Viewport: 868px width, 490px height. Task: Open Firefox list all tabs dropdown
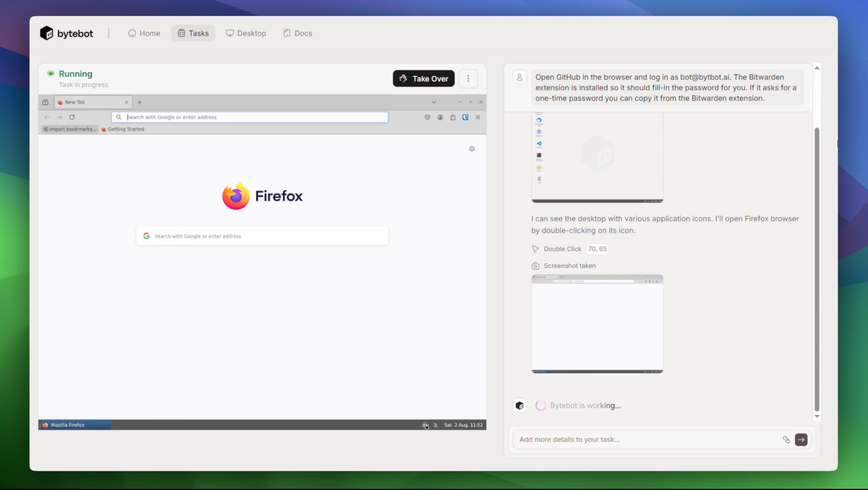pyautogui.click(x=433, y=102)
